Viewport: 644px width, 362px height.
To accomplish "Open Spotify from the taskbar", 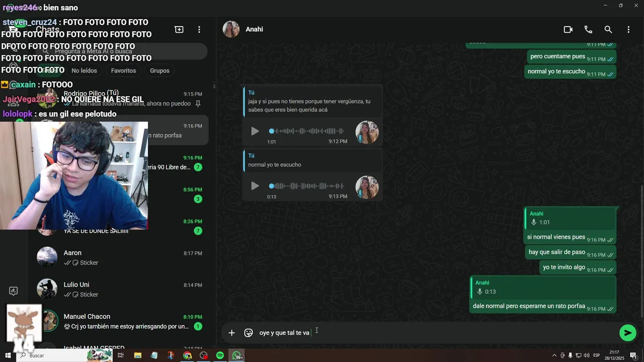I will coord(220,355).
